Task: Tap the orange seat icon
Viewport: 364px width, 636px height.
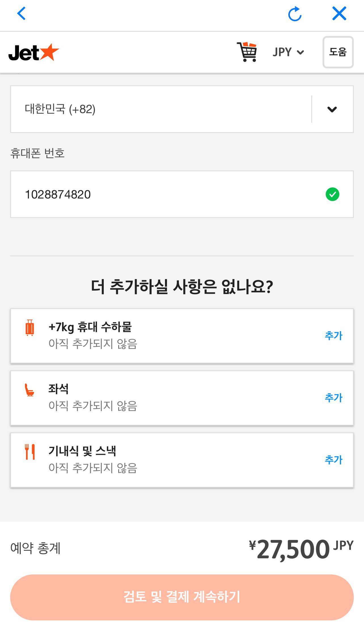Action: pos(29,390)
